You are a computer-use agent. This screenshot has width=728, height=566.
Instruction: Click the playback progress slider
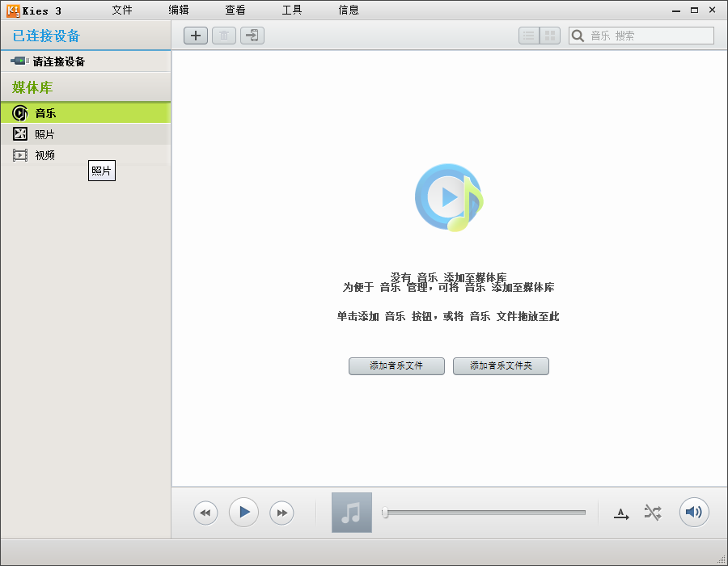point(484,513)
